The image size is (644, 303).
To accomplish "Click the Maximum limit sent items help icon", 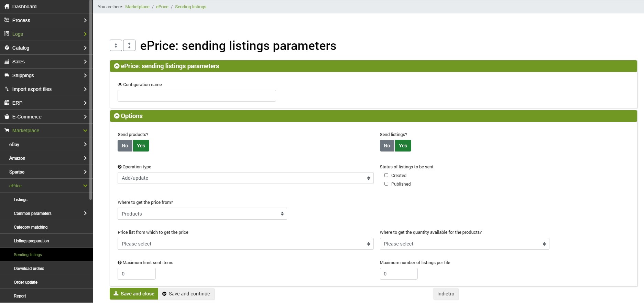I will click(x=120, y=263).
